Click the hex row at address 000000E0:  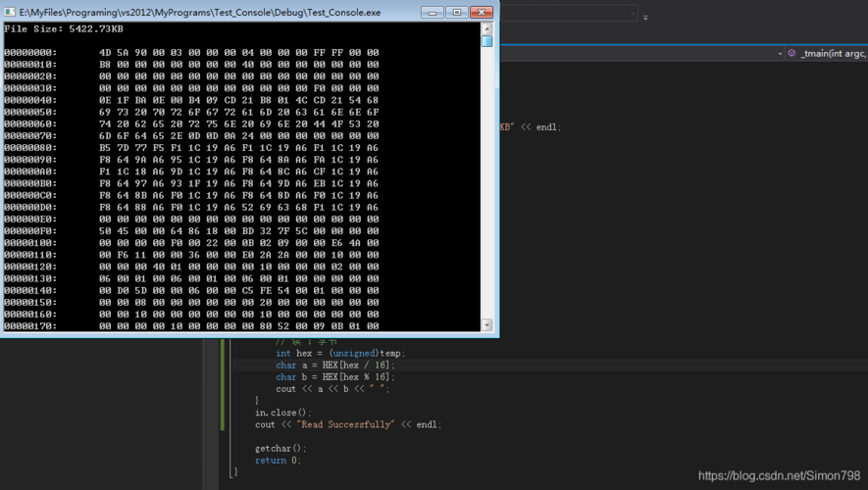(191, 219)
